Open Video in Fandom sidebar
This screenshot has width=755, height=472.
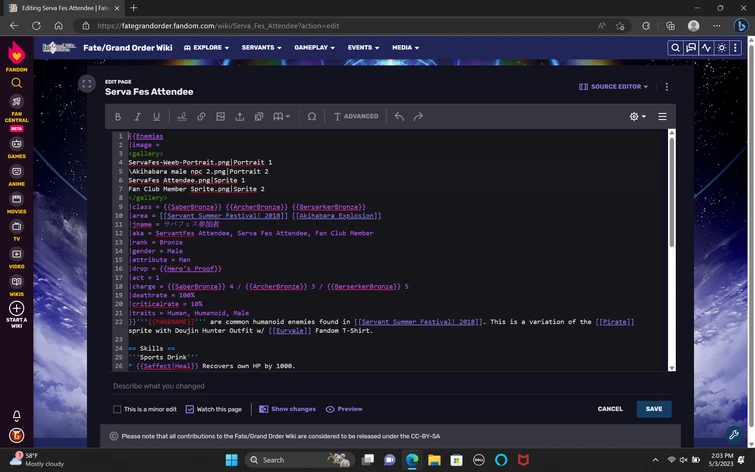(x=16, y=258)
